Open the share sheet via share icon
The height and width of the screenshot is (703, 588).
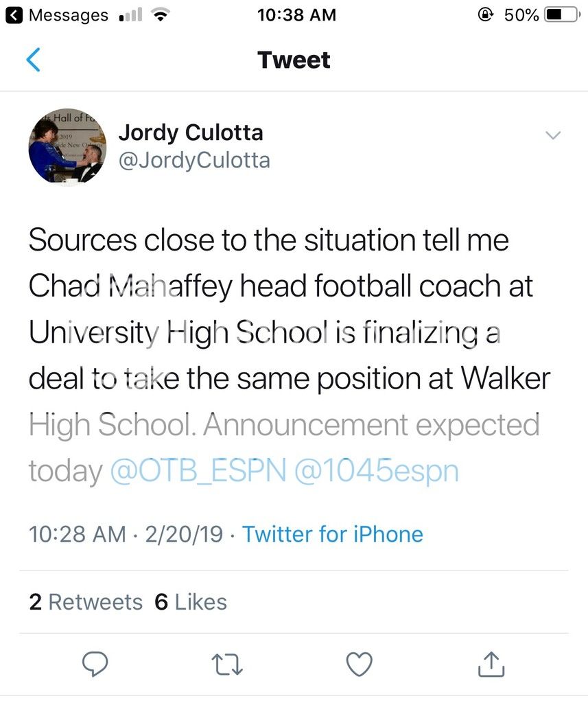point(491,664)
